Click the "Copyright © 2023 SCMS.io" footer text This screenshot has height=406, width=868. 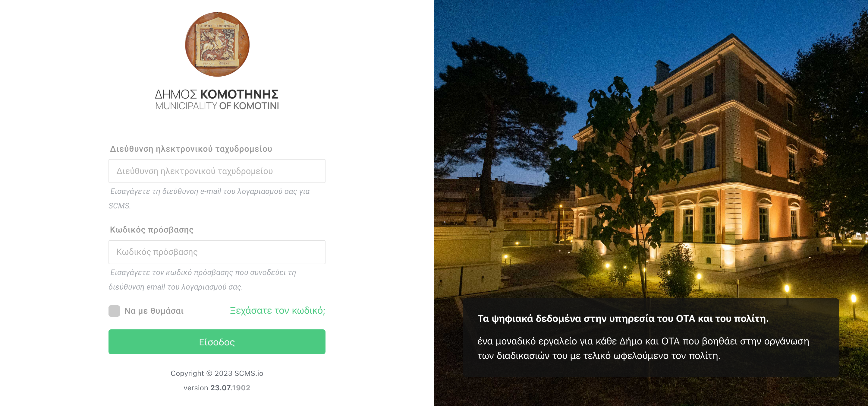click(x=217, y=373)
